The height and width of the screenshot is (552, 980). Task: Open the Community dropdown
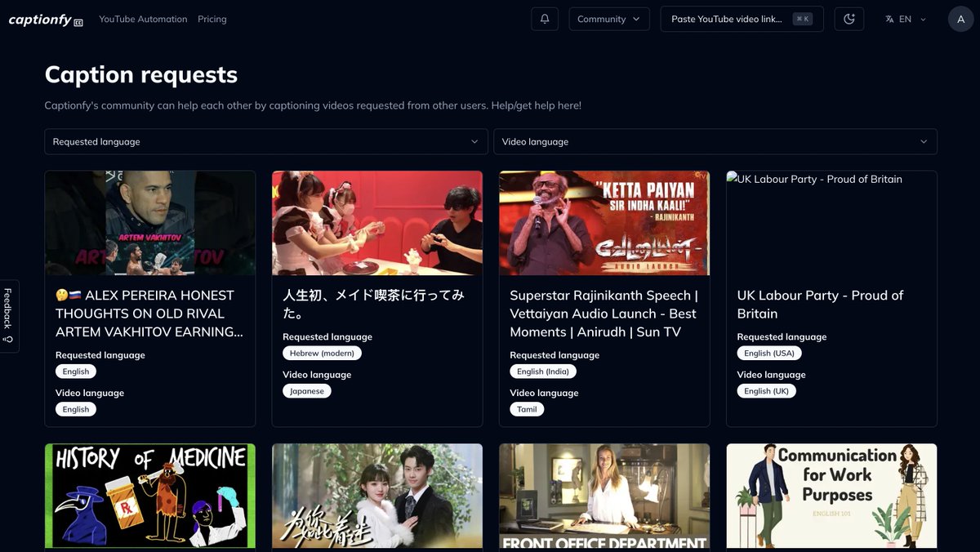pos(609,19)
